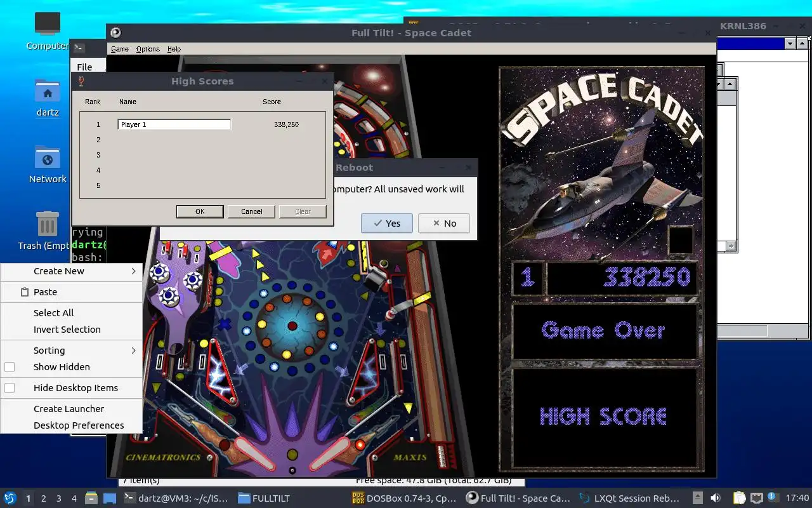The image size is (812, 508).
Task: Click the Player 1 name field
Action: [x=174, y=124]
